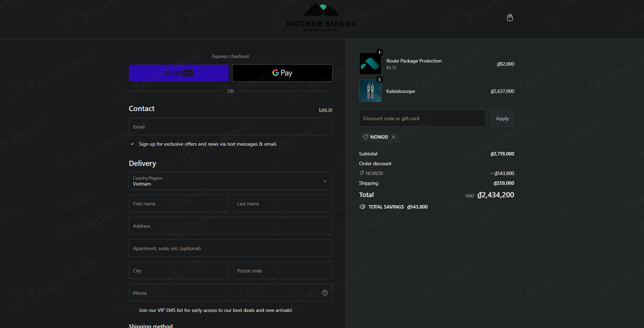
Task: Click the Mother Sierra logo
Action: point(321,17)
